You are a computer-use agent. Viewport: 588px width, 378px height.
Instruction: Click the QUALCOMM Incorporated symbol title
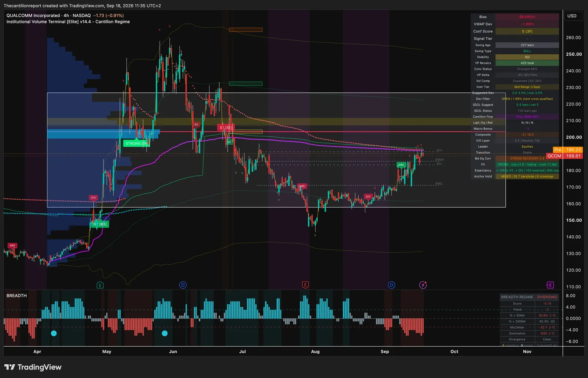click(x=33, y=16)
